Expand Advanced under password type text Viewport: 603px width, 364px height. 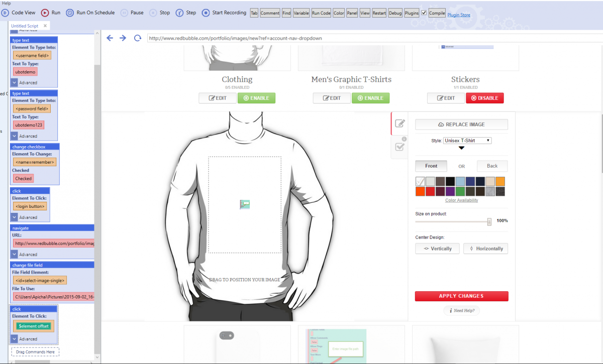(x=15, y=136)
